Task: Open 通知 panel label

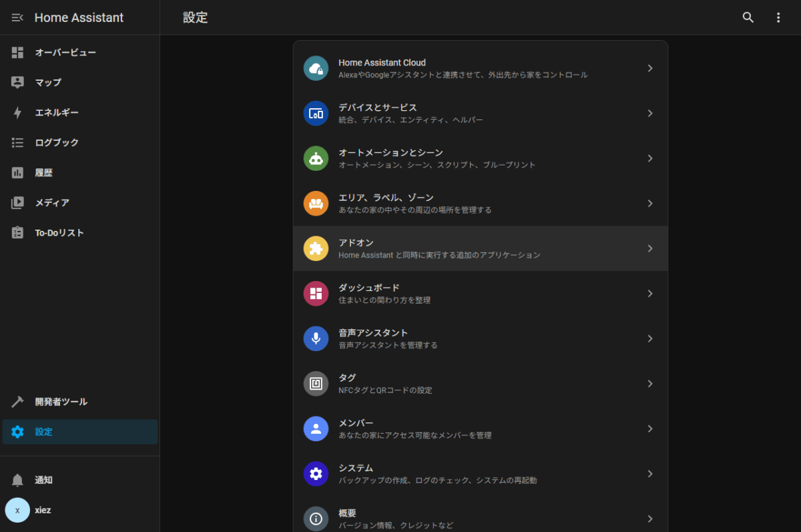Action: click(x=43, y=480)
